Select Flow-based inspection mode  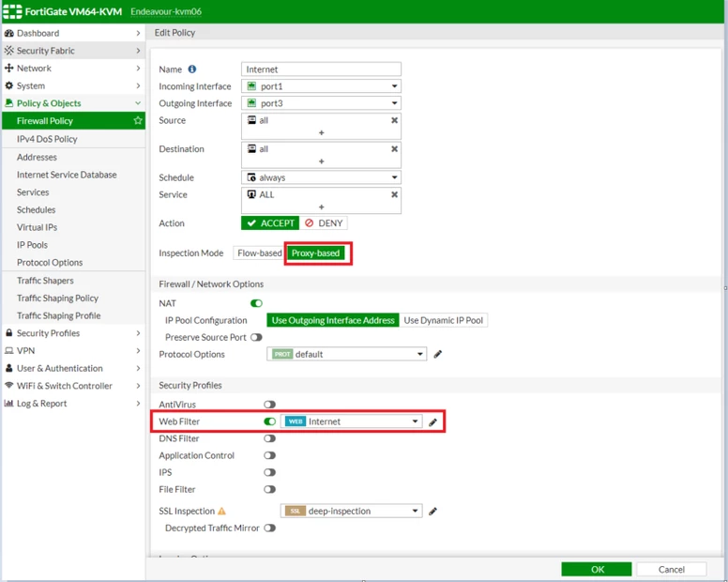(x=259, y=253)
